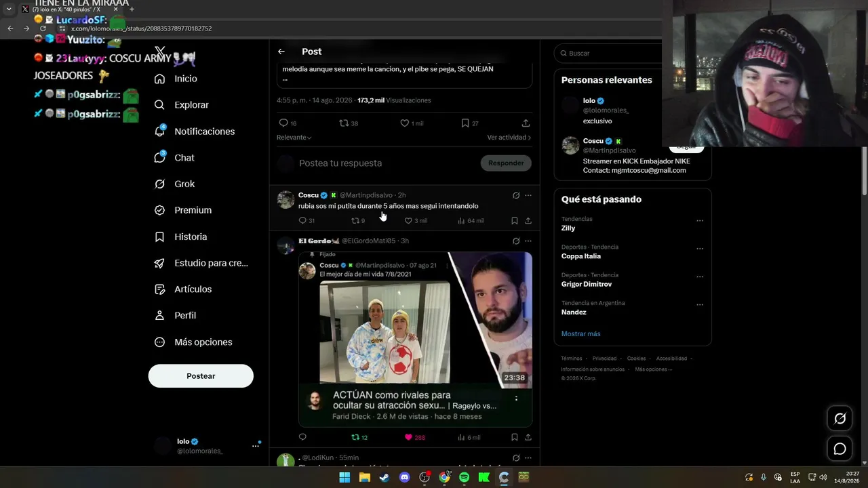This screenshot has height=488, width=868.
Task: Open Discord from the taskbar
Action: pyautogui.click(x=405, y=477)
